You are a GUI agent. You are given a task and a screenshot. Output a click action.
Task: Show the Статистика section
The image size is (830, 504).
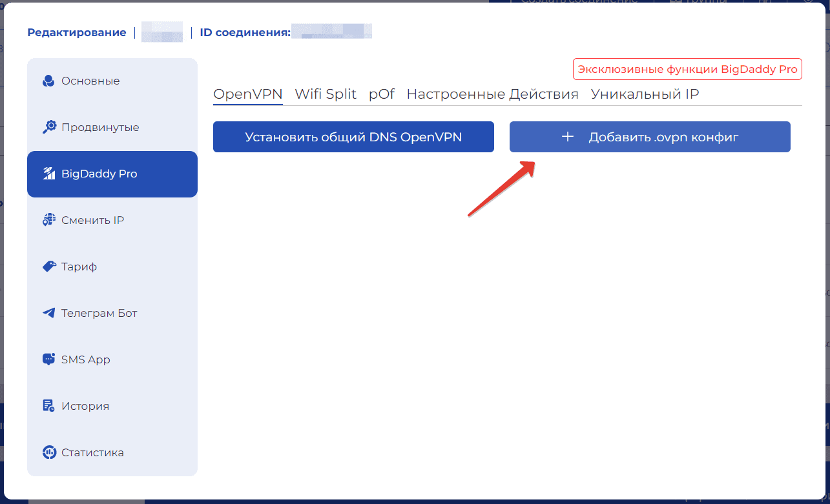112,453
